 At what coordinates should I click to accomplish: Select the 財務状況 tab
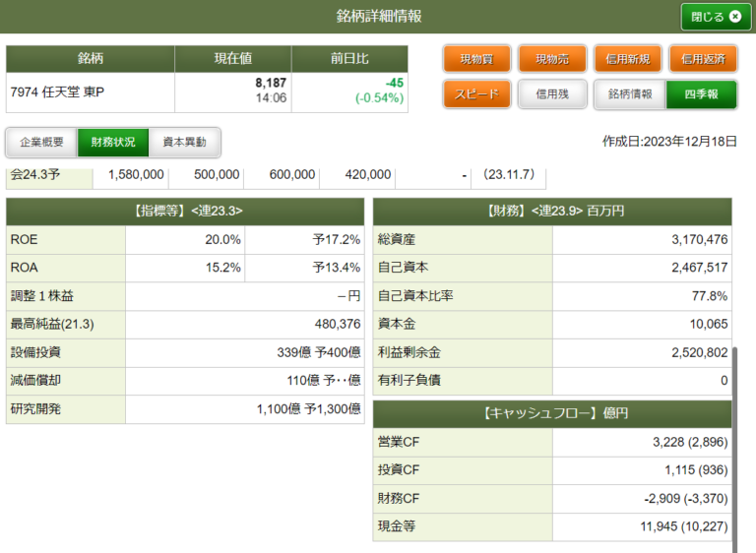coord(113,143)
